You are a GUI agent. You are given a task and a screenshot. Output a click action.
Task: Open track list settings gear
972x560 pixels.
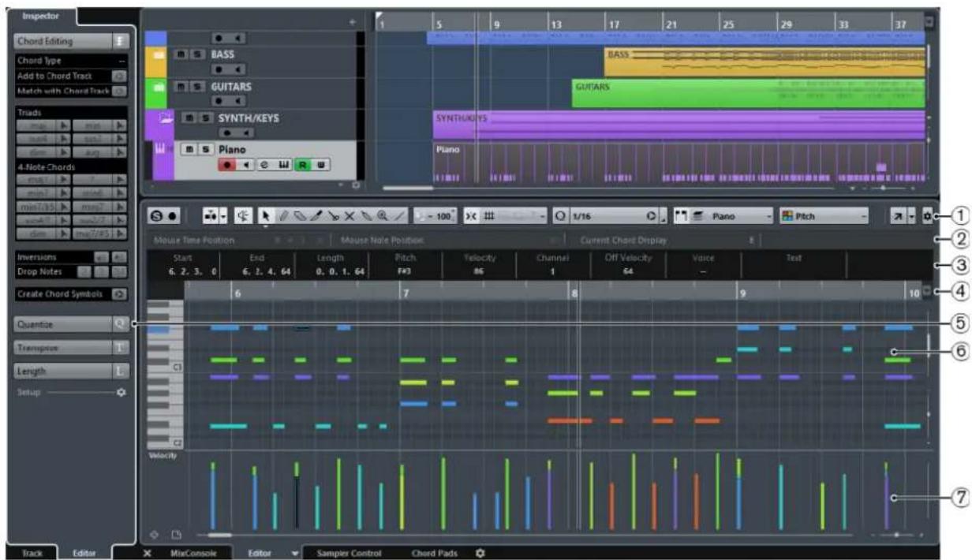pyautogui.click(x=356, y=185)
